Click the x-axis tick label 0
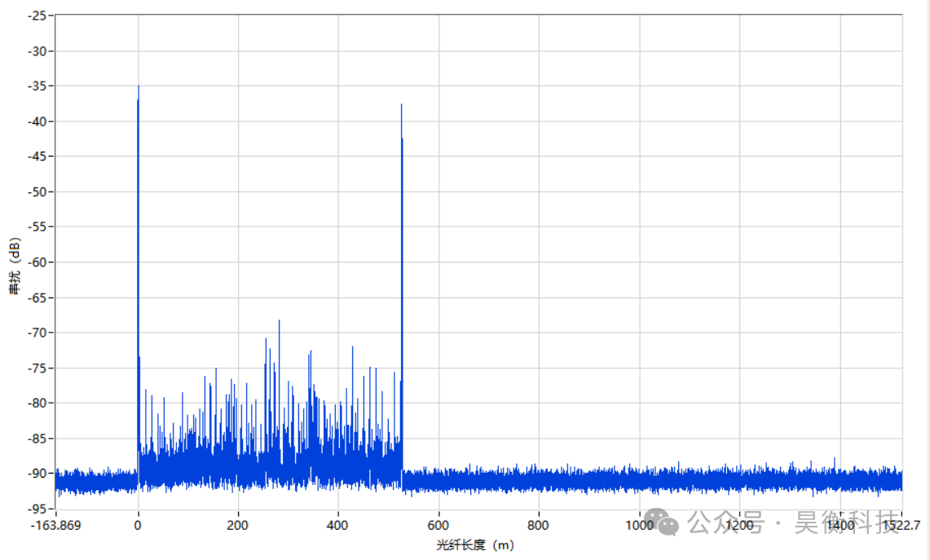 click(x=138, y=526)
